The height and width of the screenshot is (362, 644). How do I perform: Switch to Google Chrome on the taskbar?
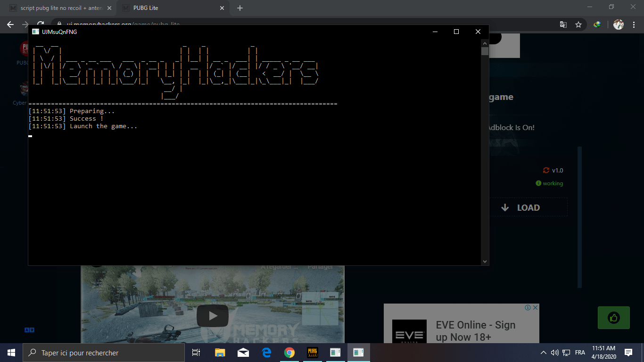(x=289, y=353)
